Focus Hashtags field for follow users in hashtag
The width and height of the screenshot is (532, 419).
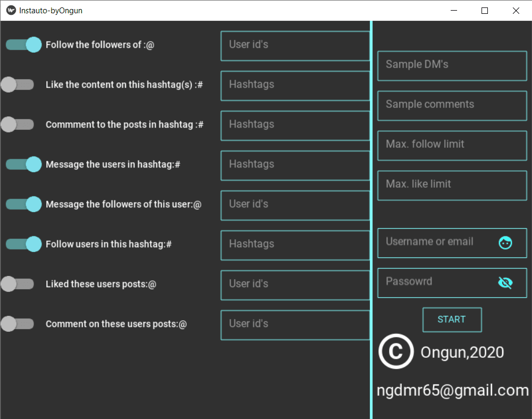point(295,245)
